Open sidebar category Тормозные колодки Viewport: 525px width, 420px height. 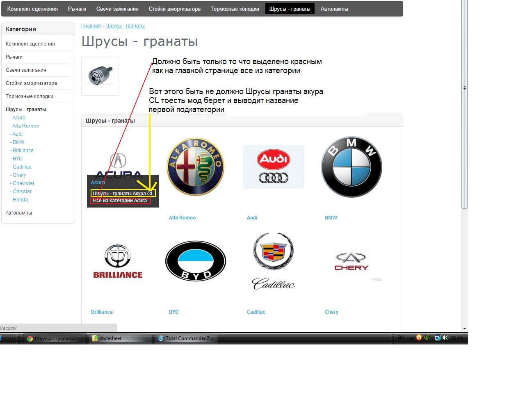(x=30, y=96)
